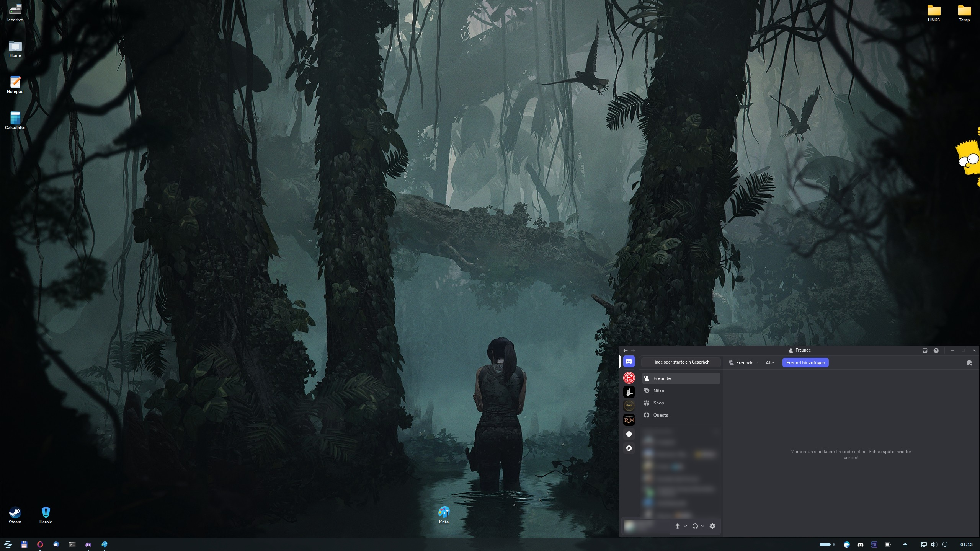
Task: Click the 01:13 clock
Action: click(x=967, y=544)
